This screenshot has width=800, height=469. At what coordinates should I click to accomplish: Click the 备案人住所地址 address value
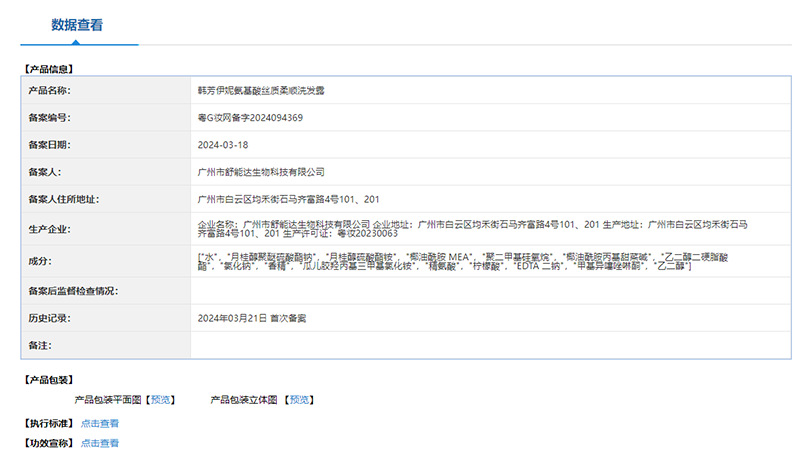point(288,199)
